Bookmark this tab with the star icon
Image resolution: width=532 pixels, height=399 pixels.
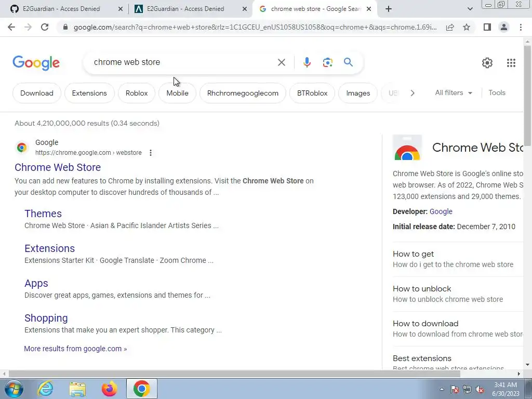coord(467,27)
